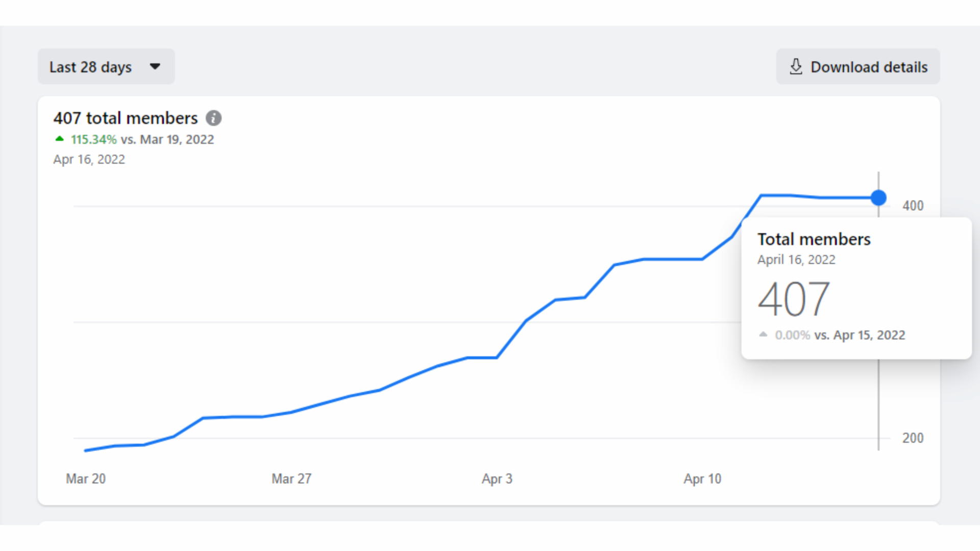Click the 400 y-axis label
Image resolution: width=980 pixels, height=551 pixels.
tap(913, 206)
